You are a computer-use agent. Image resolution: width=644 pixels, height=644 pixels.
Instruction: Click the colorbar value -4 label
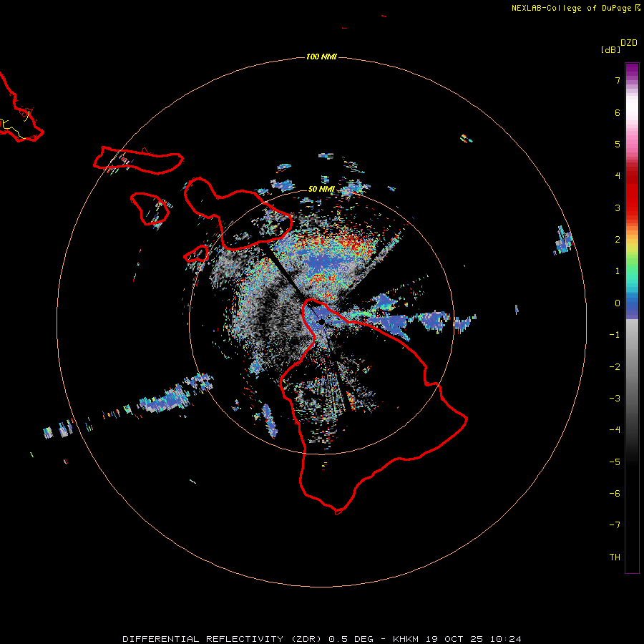pos(615,429)
